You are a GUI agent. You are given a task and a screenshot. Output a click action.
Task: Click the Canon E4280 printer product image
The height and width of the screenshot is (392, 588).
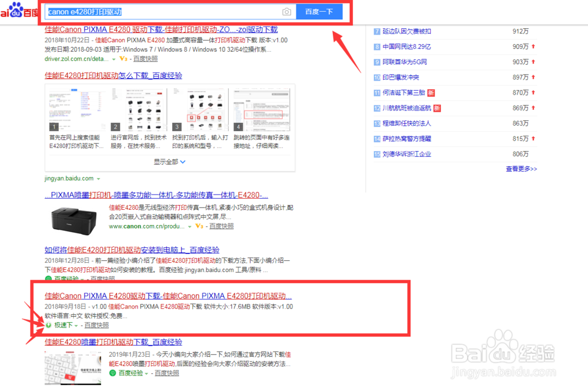tap(73, 220)
